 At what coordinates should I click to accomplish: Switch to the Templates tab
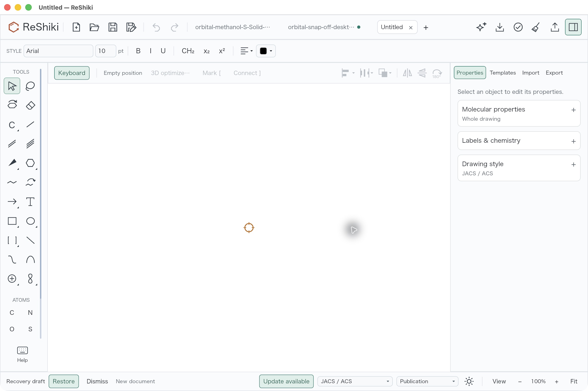pos(502,73)
